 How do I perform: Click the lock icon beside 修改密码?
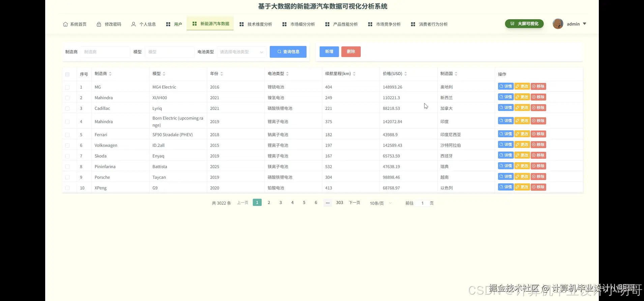pyautogui.click(x=99, y=24)
